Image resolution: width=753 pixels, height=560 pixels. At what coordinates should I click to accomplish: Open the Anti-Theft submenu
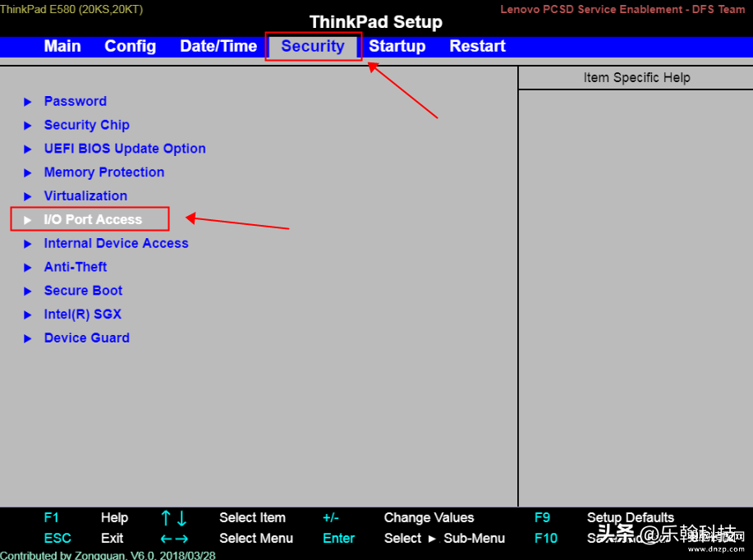pyautogui.click(x=76, y=267)
